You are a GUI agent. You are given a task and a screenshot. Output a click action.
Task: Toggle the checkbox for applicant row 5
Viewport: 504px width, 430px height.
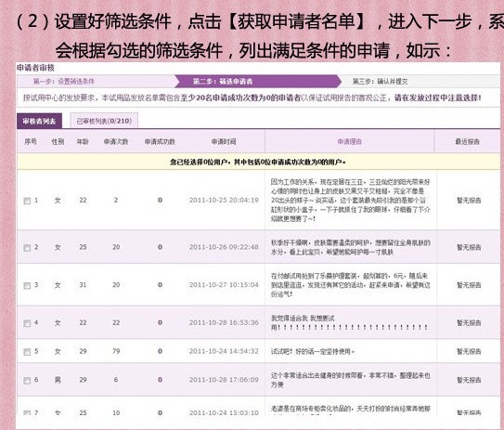(x=27, y=352)
